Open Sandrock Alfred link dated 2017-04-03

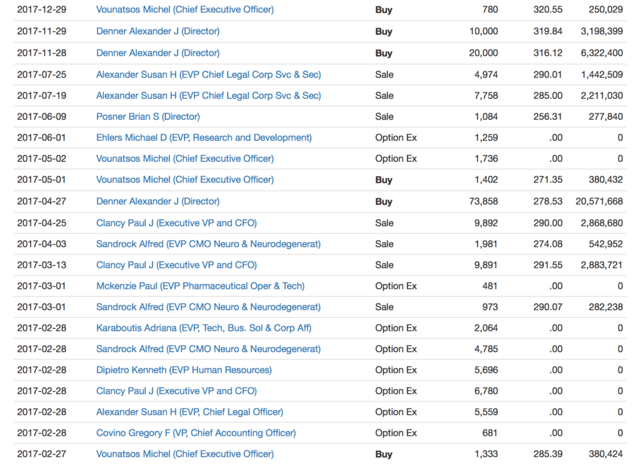tap(208, 244)
